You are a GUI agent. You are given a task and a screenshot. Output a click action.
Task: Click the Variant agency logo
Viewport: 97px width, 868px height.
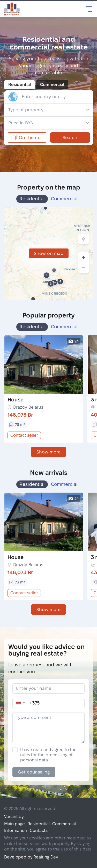pyautogui.click(x=12, y=9)
